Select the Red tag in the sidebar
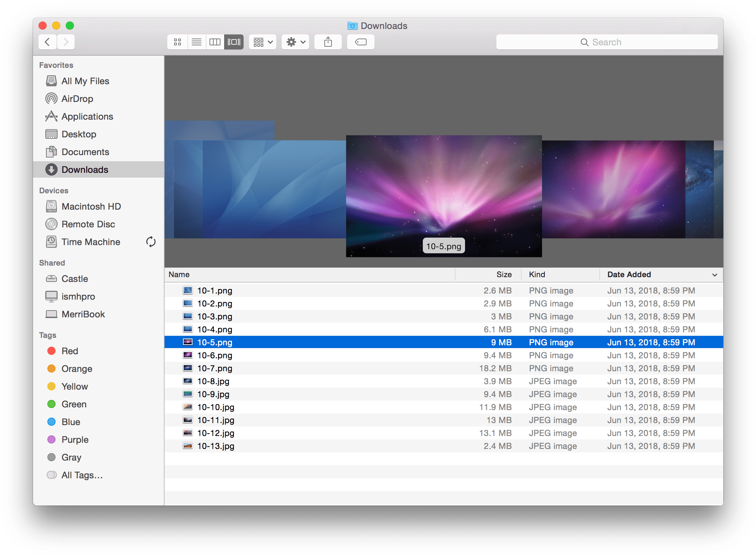The height and width of the screenshot is (556, 756). (70, 351)
